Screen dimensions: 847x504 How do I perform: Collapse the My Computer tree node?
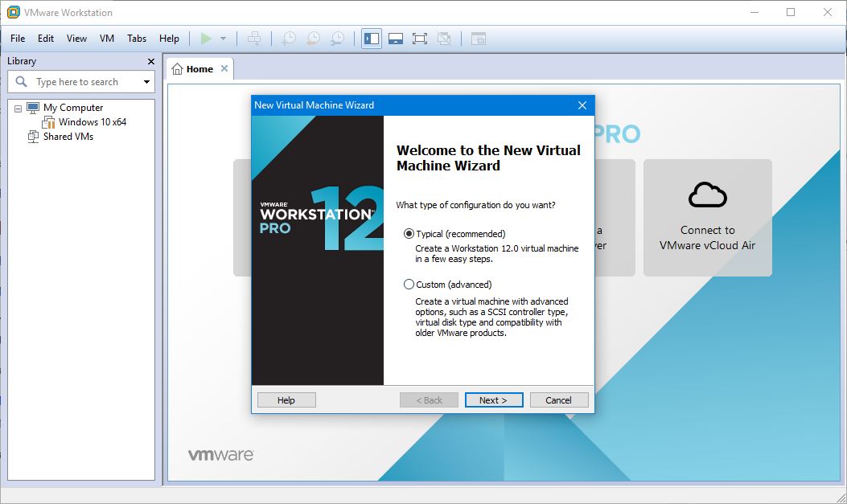click(x=19, y=108)
